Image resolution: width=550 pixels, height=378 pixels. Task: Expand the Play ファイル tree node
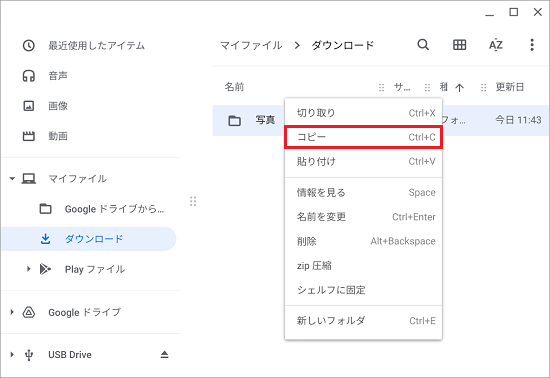(x=28, y=269)
